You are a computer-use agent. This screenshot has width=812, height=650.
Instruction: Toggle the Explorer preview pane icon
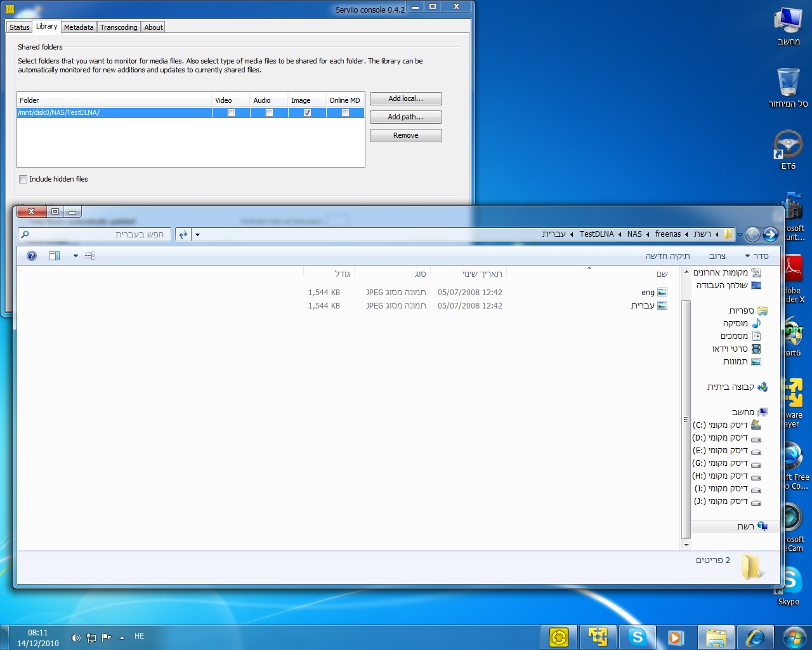click(55, 256)
